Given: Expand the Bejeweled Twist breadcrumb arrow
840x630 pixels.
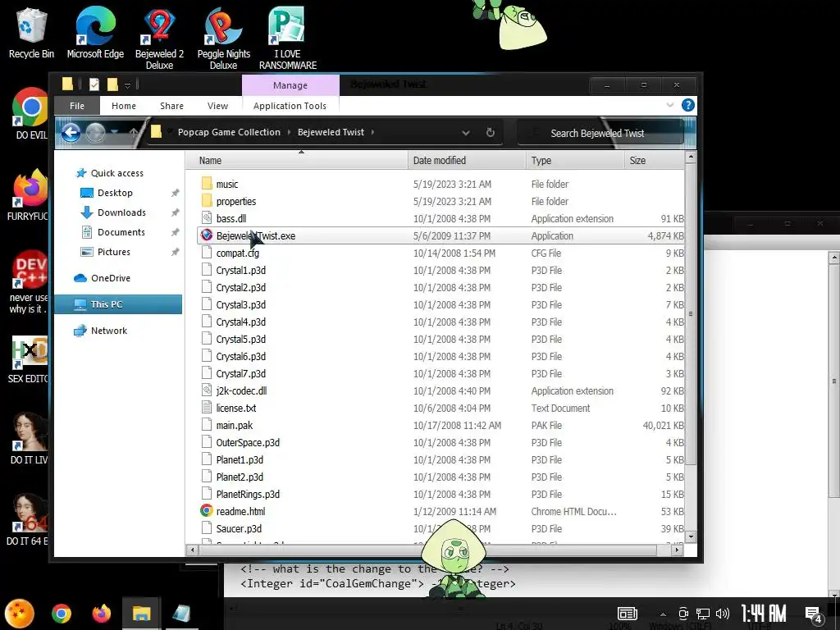Looking at the screenshot, I should 372,132.
